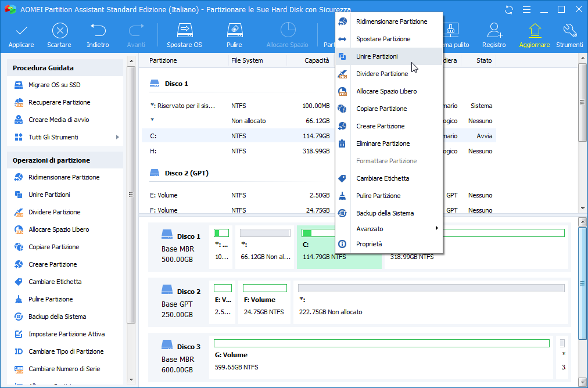
Task: Select Migrare OS su SSD wizard
Action: click(x=54, y=85)
